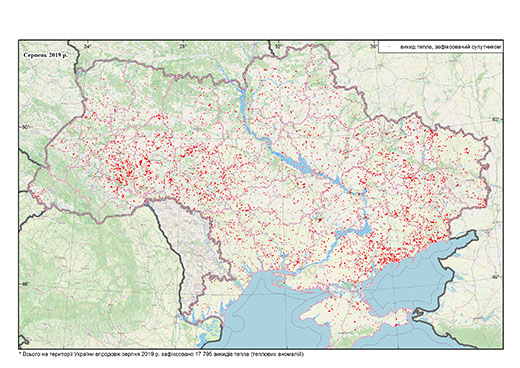
Task: Select the 36° longitude label
Action: click(374, 46)
